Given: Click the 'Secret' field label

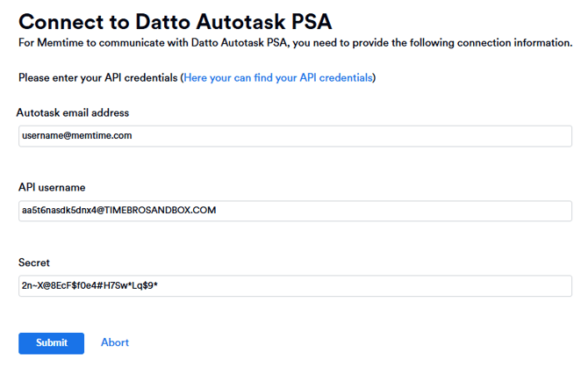Looking at the screenshot, I should tap(33, 263).
